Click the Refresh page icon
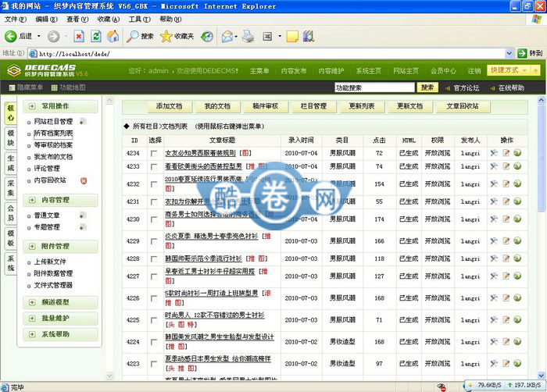Image resolution: width=547 pixels, height=392 pixels. point(96,36)
